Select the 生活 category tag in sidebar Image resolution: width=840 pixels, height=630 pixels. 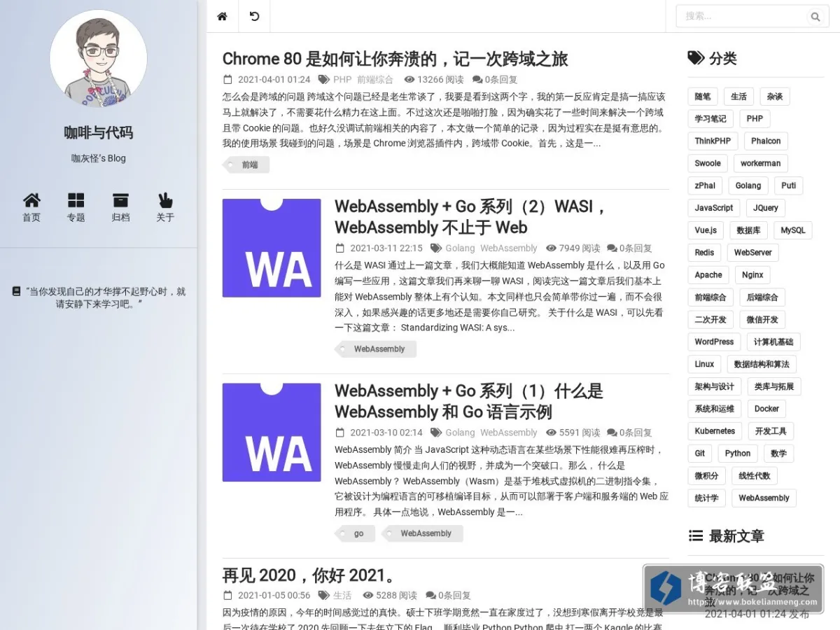[x=739, y=97]
